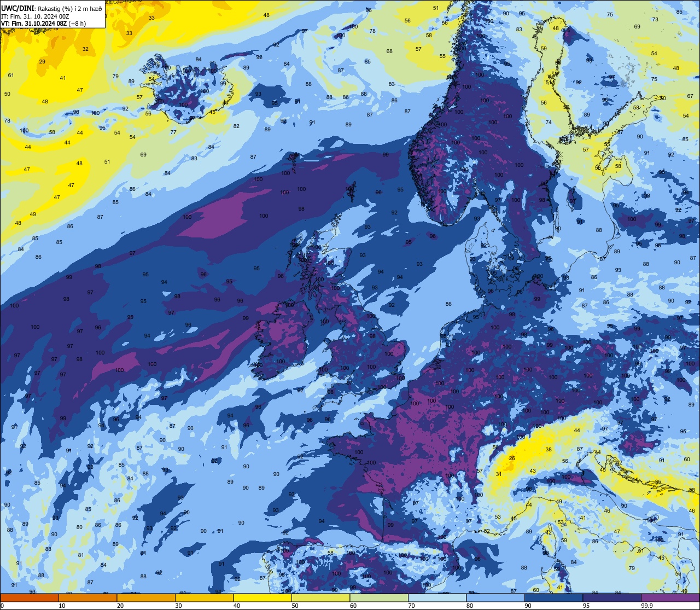The width and height of the screenshot is (700, 610).
Task: Click the dark orange 0–10 legend swatch
Action: (x=30, y=598)
